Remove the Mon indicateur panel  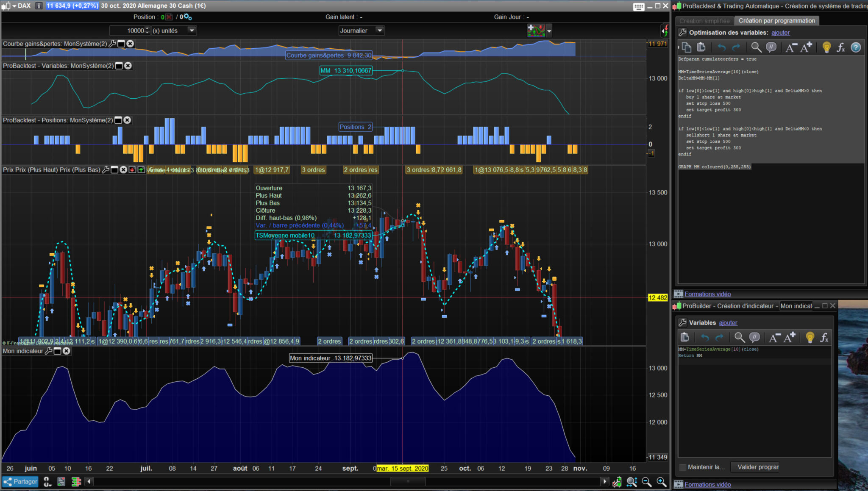point(67,351)
